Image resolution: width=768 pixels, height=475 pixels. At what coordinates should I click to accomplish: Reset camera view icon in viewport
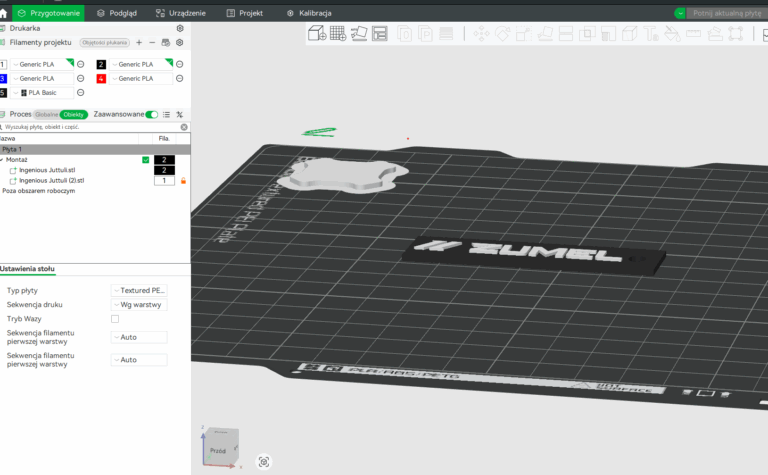coord(264,462)
